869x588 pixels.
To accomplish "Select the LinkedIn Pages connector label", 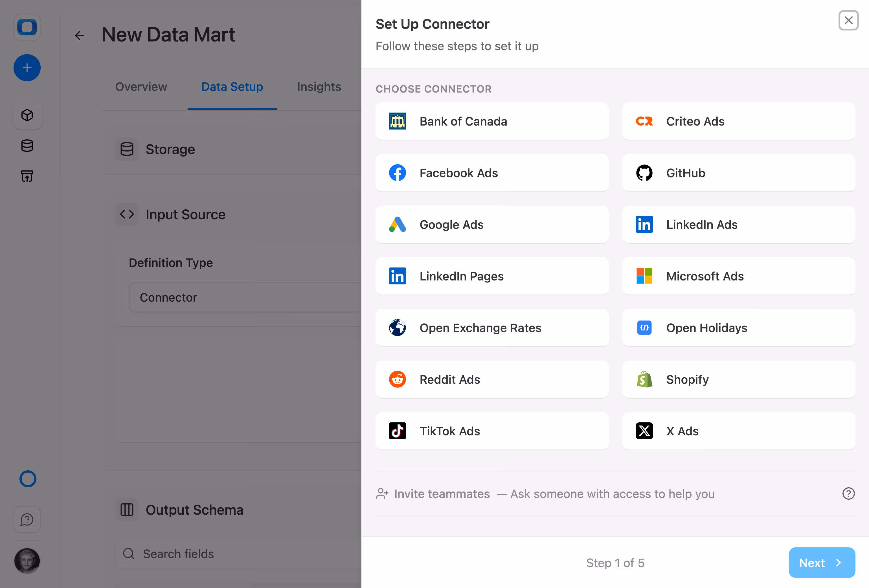I will coord(461,276).
